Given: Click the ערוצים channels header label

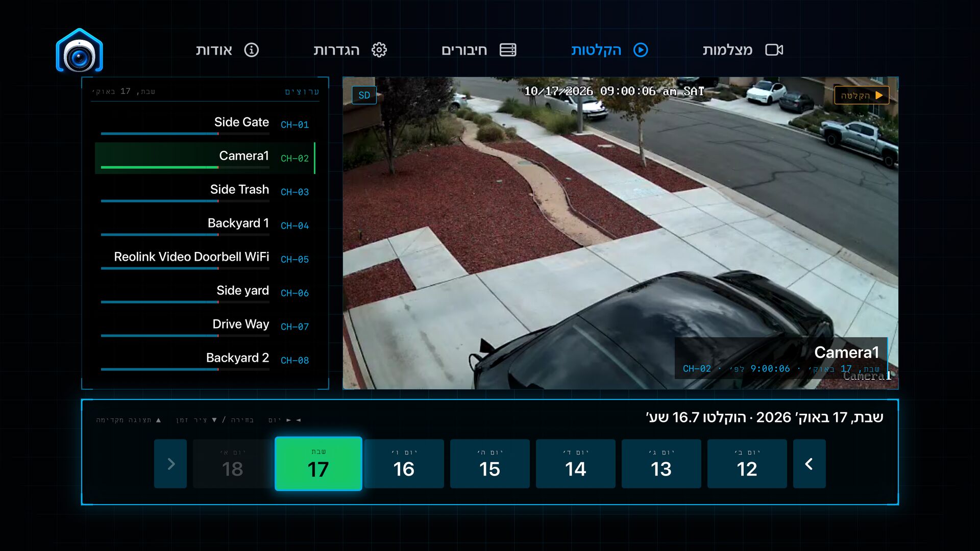Looking at the screenshot, I should pyautogui.click(x=302, y=92).
